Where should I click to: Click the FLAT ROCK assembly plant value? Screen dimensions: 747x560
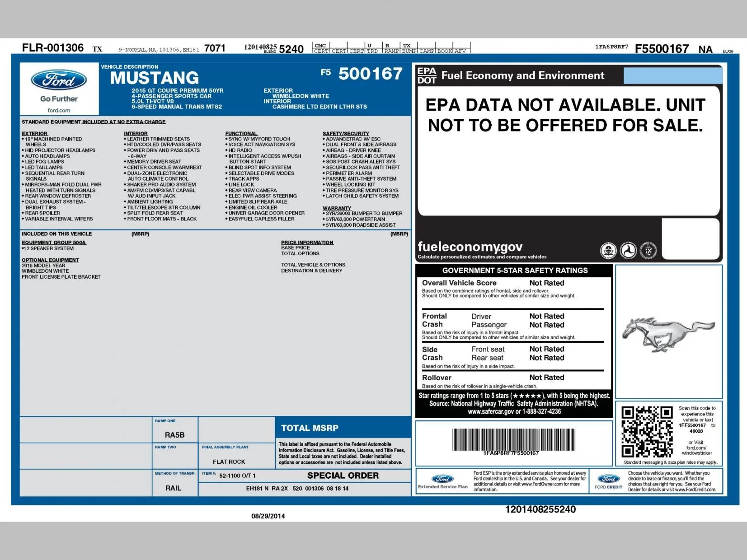(x=229, y=462)
